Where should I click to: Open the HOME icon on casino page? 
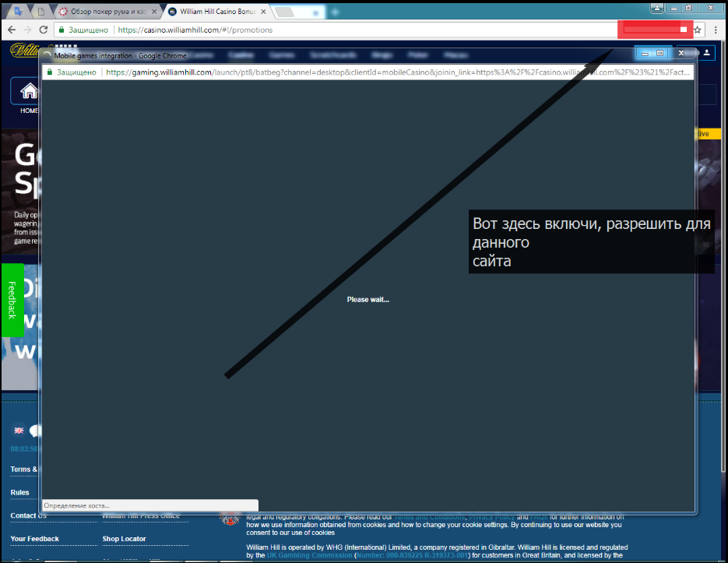(x=28, y=92)
